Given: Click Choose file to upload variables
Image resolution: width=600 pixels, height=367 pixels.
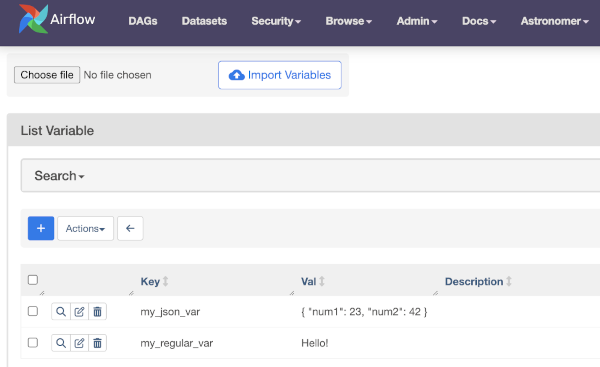Looking at the screenshot, I should click(x=47, y=75).
